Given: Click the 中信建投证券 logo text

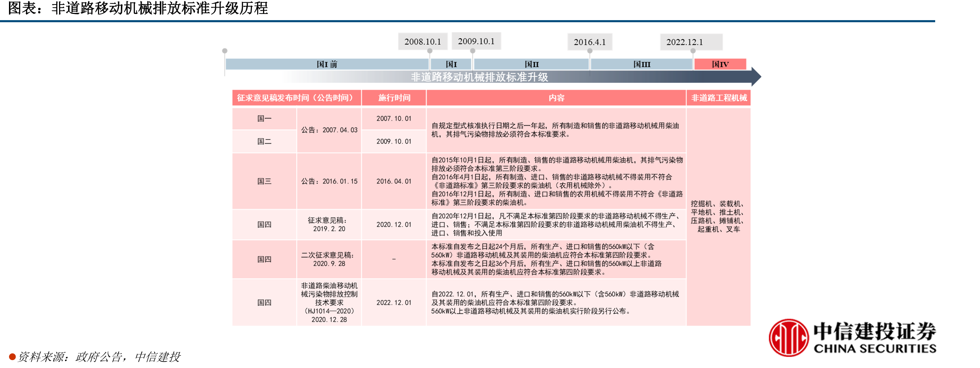Looking at the screenshot, I should [875, 331].
